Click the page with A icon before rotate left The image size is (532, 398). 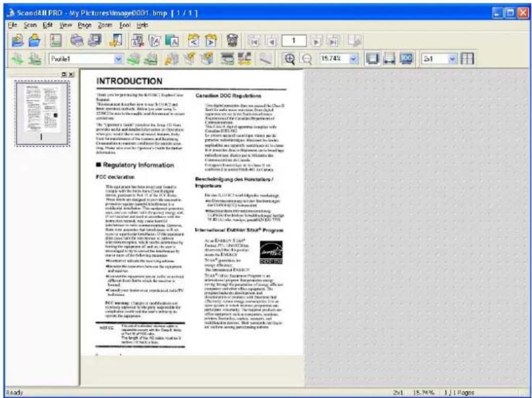coord(172,41)
